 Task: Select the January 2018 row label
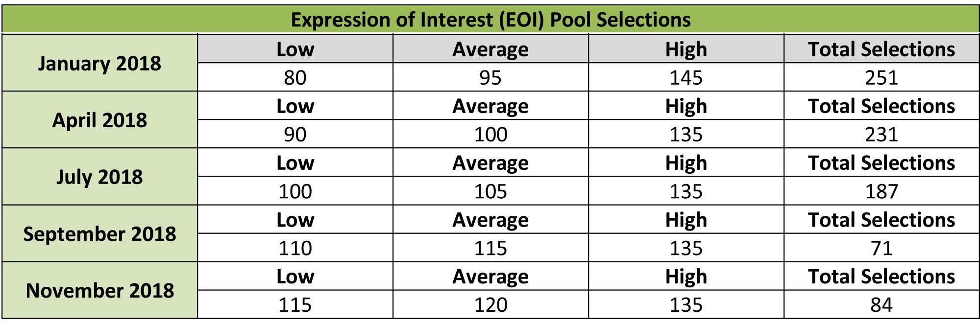click(x=99, y=63)
